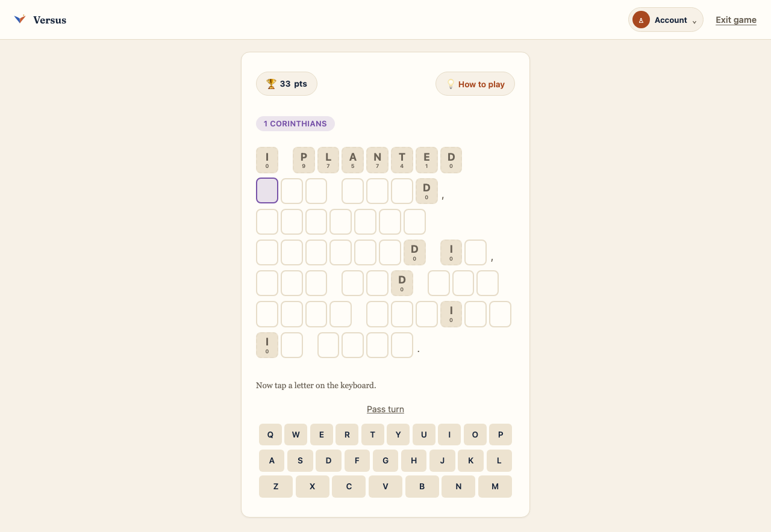
Task: Tap the A key on keyboard
Action: 272,460
